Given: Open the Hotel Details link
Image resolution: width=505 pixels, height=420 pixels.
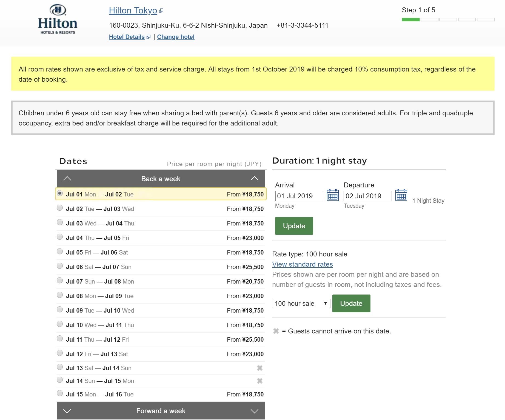Looking at the screenshot, I should 127,37.
